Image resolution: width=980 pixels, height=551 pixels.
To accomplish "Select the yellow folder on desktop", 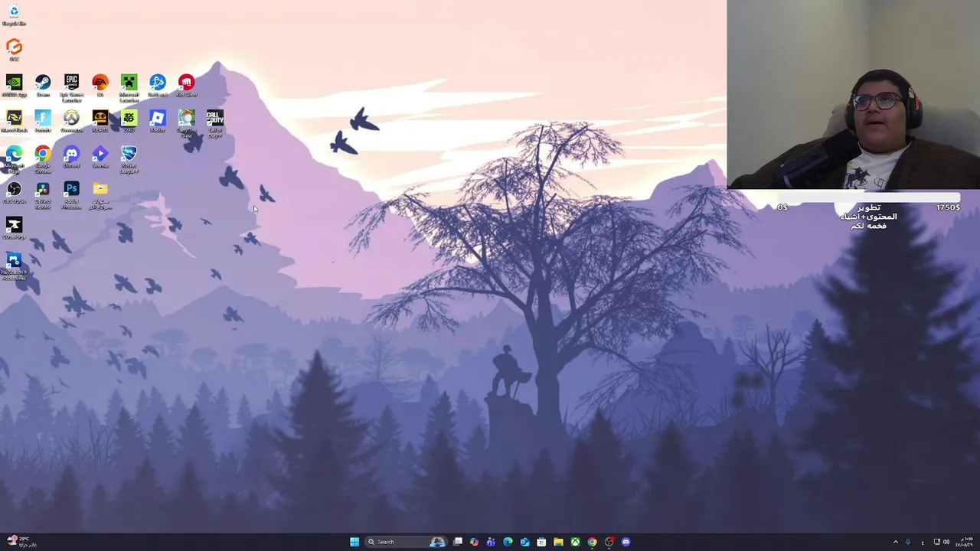I will (100, 194).
